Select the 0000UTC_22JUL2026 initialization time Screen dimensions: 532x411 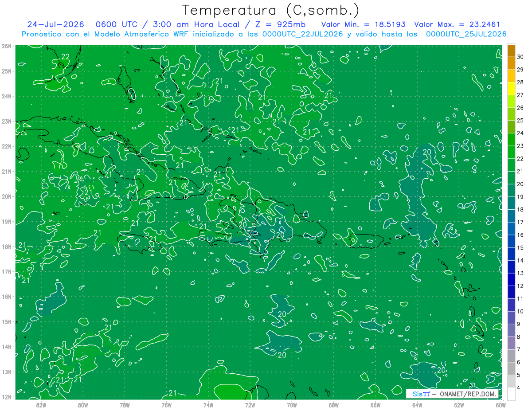(x=302, y=34)
